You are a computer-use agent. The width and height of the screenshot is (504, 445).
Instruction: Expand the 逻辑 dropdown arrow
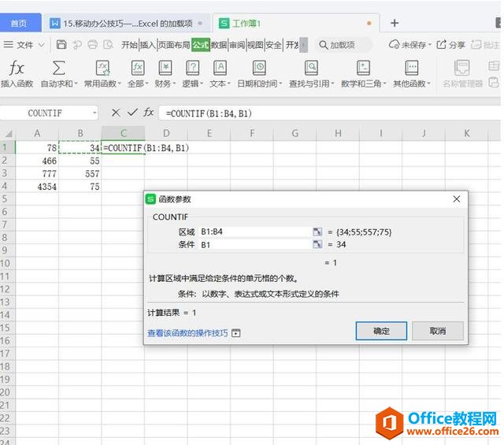tap(202, 83)
